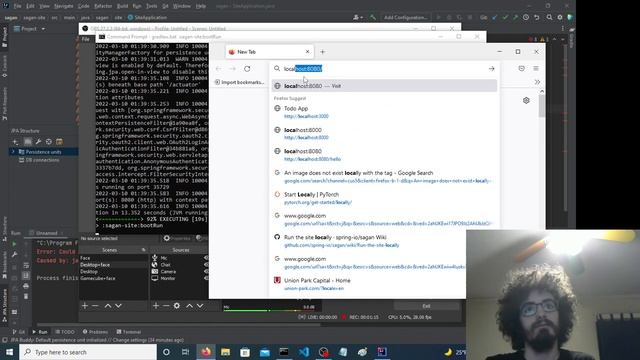Click the IntelliJ undo rollback arrow icon

(537, 18)
